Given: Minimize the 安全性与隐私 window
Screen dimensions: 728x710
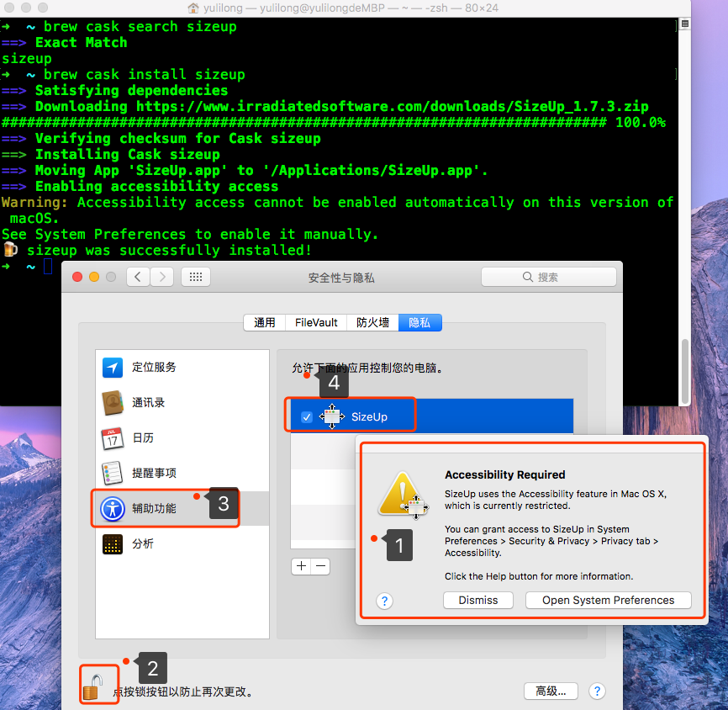Looking at the screenshot, I should pos(94,277).
